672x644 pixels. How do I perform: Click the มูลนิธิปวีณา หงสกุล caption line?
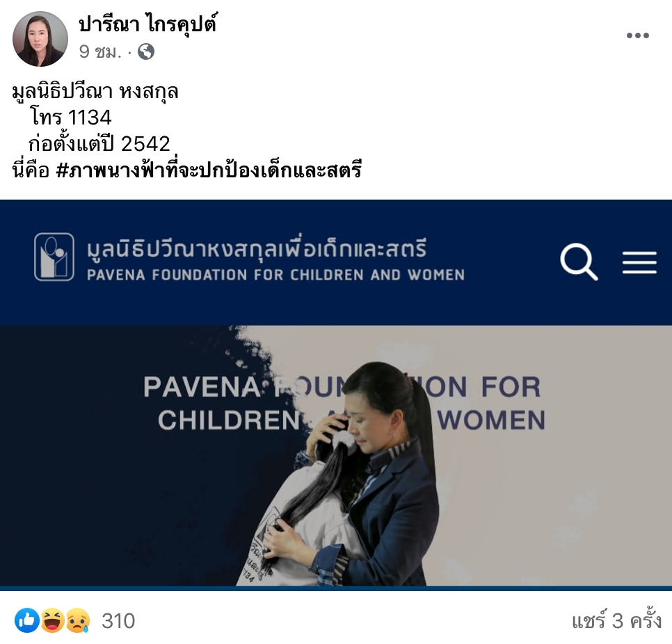95,91
